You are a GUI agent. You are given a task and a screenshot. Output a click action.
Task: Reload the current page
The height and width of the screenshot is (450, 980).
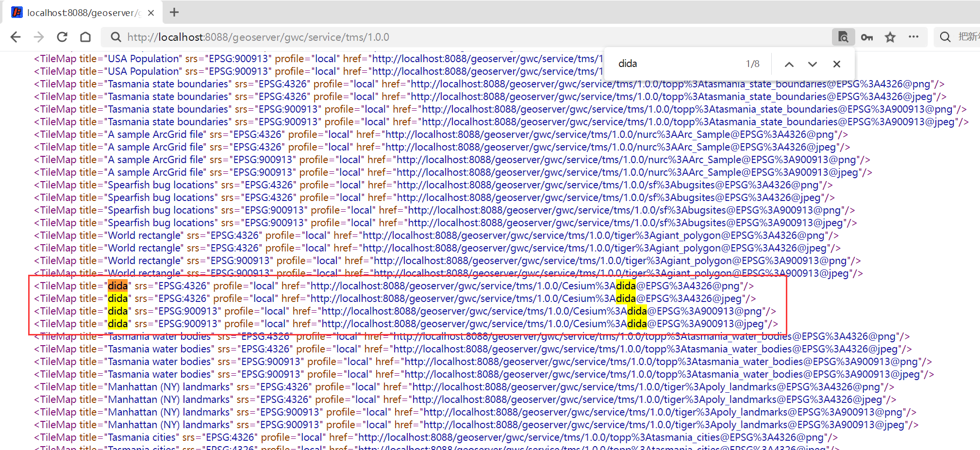pos(62,37)
